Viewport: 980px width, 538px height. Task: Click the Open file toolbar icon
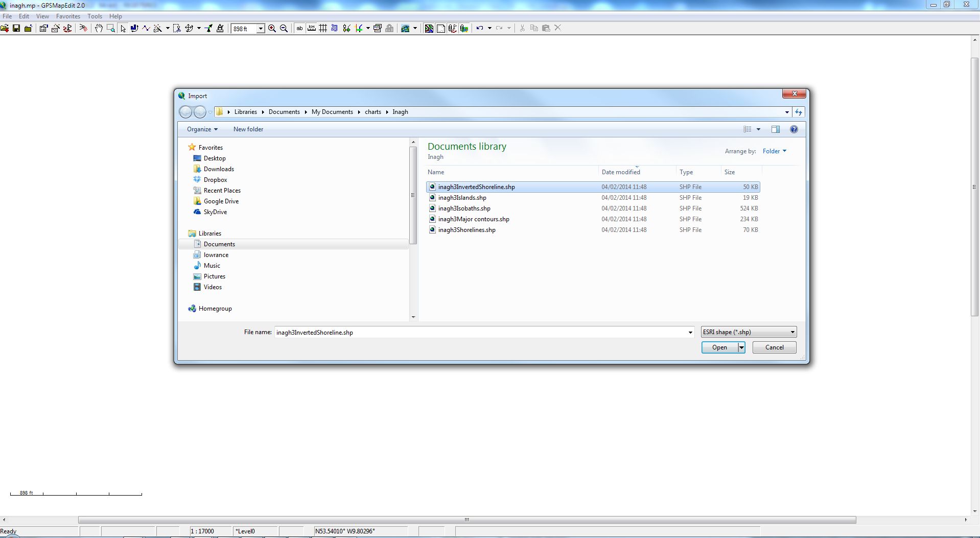[5, 28]
